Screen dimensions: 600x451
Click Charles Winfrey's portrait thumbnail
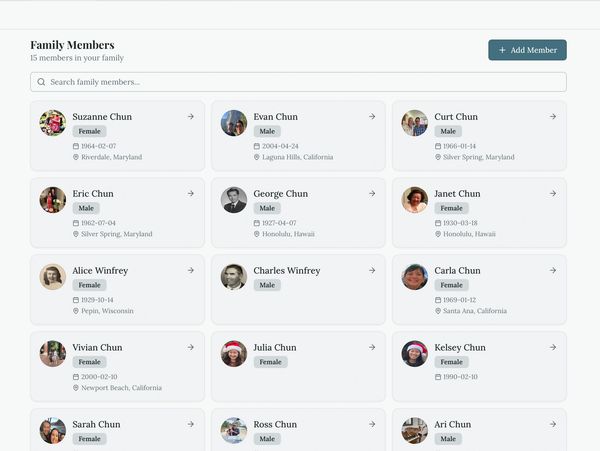pos(234,277)
